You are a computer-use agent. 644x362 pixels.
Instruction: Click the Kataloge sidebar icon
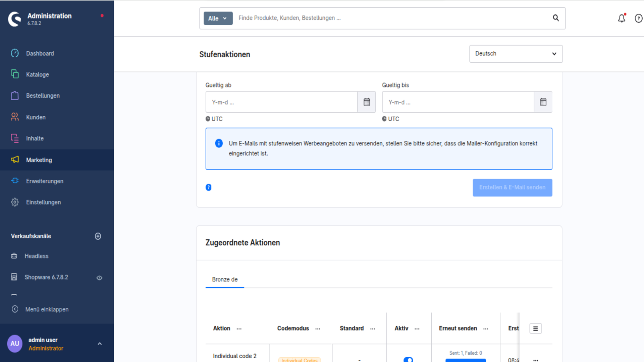[15, 74]
